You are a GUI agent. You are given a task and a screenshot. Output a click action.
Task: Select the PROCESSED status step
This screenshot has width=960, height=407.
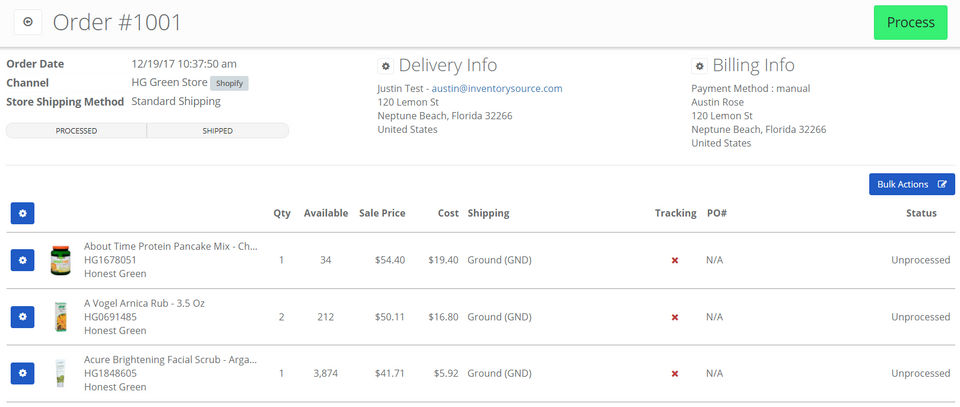[x=76, y=131]
